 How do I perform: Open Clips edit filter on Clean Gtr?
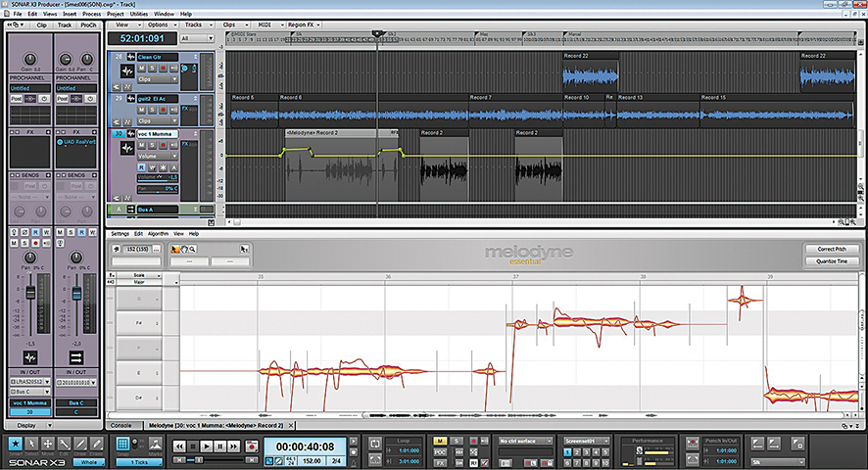(158, 79)
